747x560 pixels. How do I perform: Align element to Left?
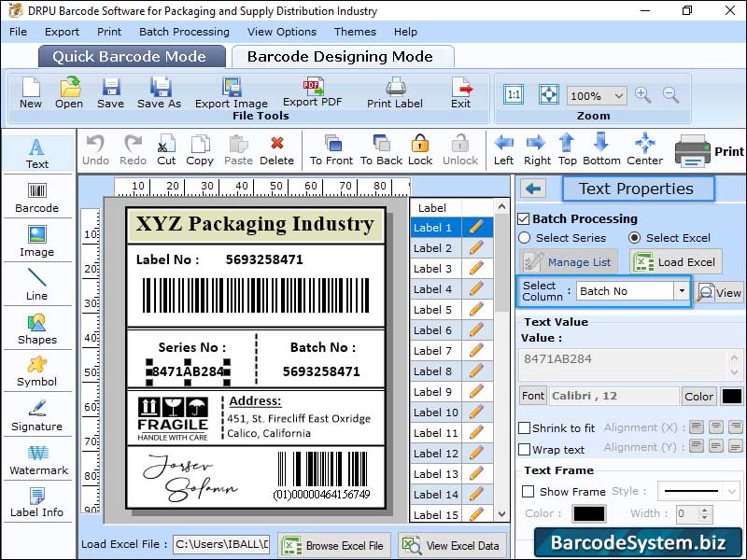click(503, 150)
